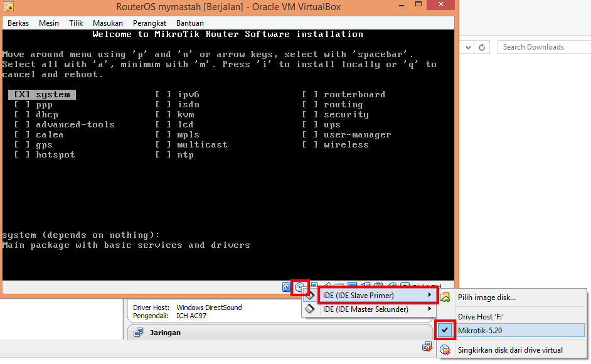
Task: Open the address history dropdown in Downloads
Action: (x=468, y=47)
